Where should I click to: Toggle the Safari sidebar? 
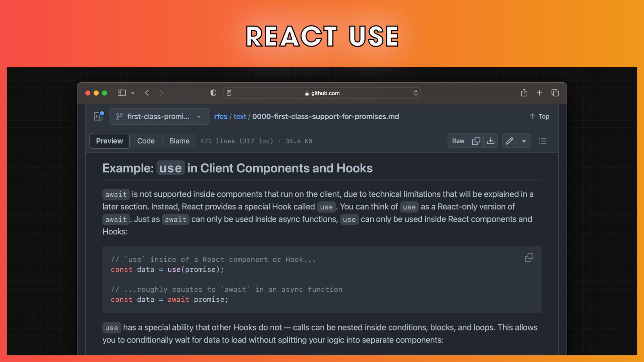[x=122, y=93]
